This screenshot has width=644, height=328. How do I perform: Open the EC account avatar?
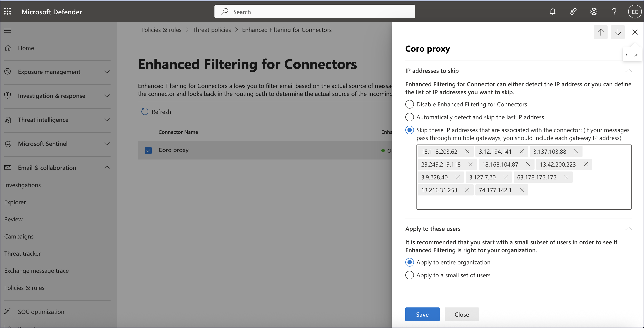[635, 12]
